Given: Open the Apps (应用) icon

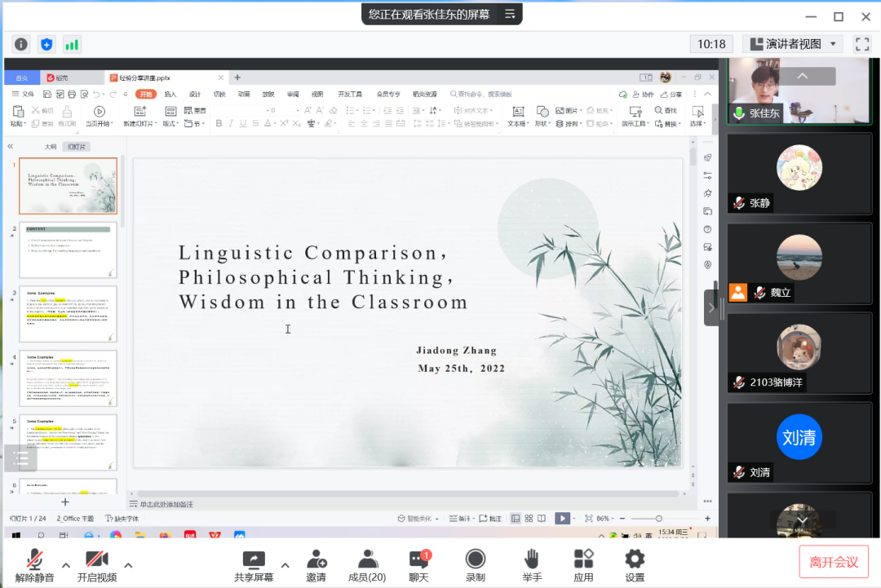Looking at the screenshot, I should (x=583, y=565).
